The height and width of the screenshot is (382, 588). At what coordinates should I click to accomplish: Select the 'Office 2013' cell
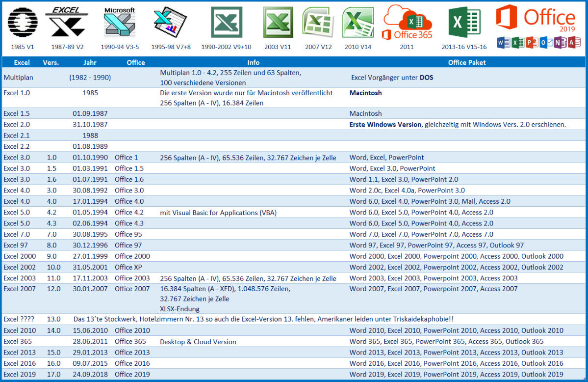(x=132, y=353)
